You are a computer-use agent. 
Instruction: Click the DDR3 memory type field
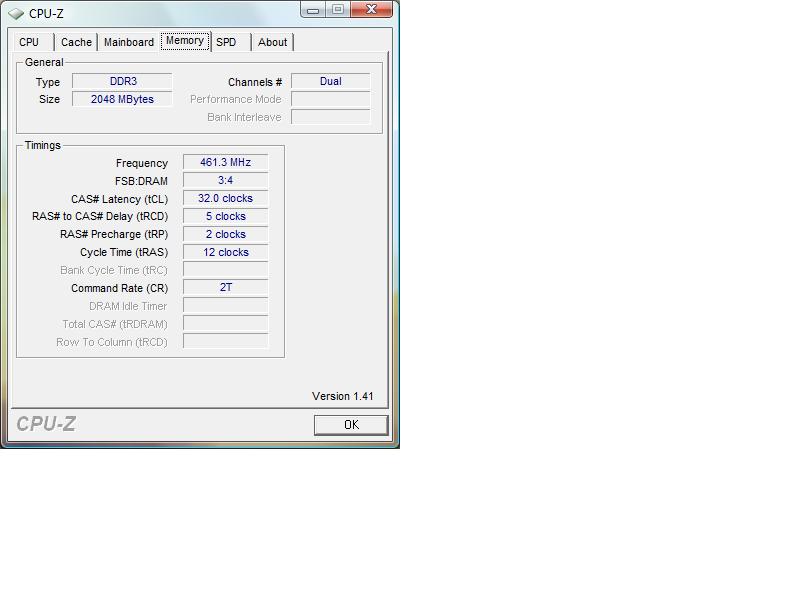(x=122, y=82)
